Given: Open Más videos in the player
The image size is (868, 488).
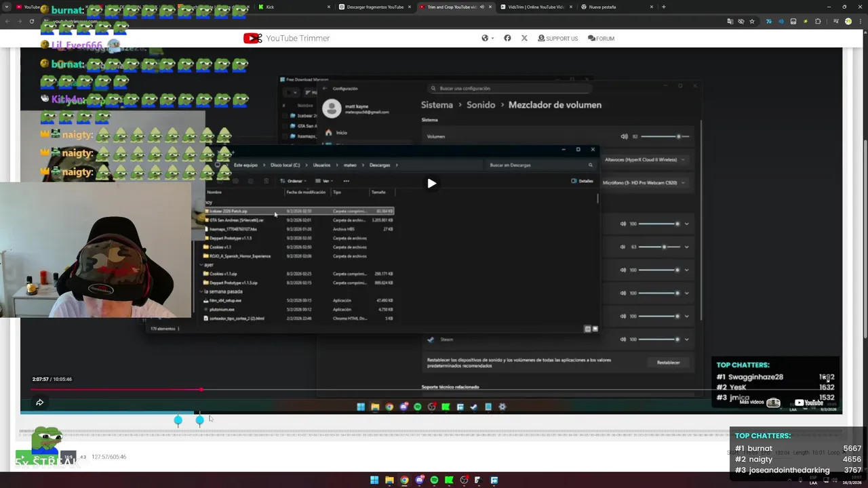Looking at the screenshot, I should 759,403.
